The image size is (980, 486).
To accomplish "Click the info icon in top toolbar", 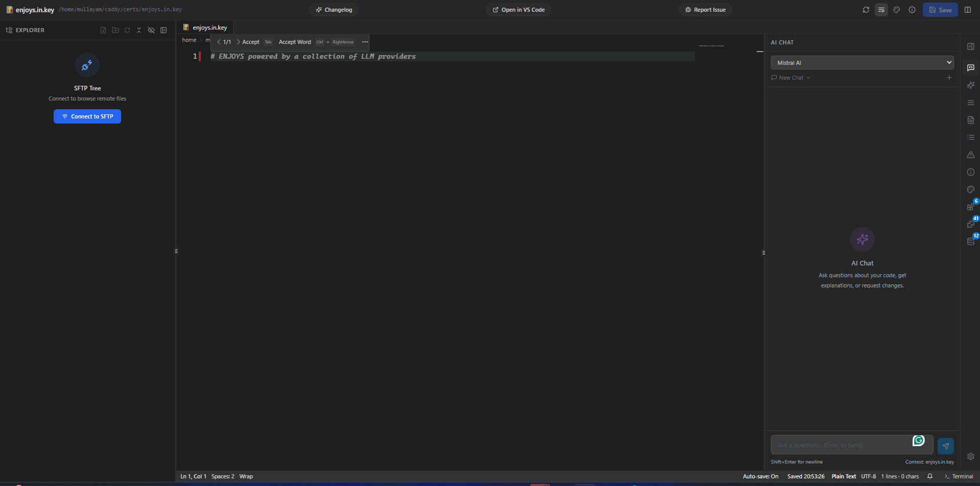I will (x=912, y=10).
